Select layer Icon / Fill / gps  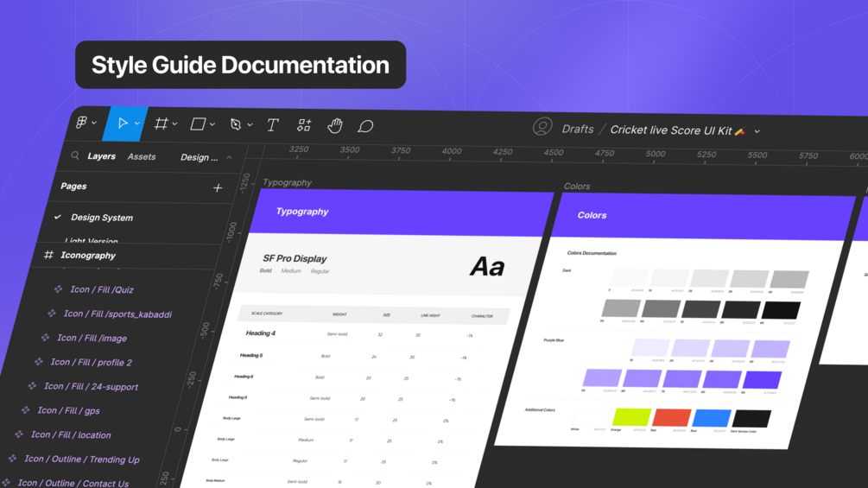[68, 410]
